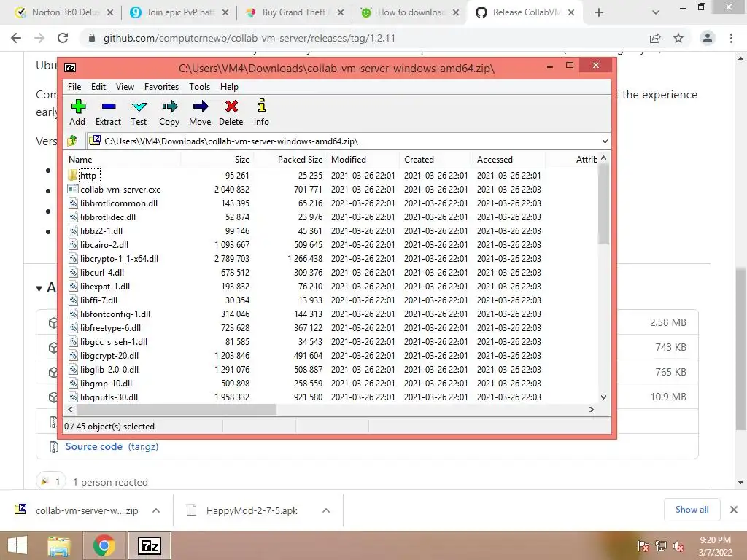Select libcairo-2.dll in the list

click(x=104, y=245)
